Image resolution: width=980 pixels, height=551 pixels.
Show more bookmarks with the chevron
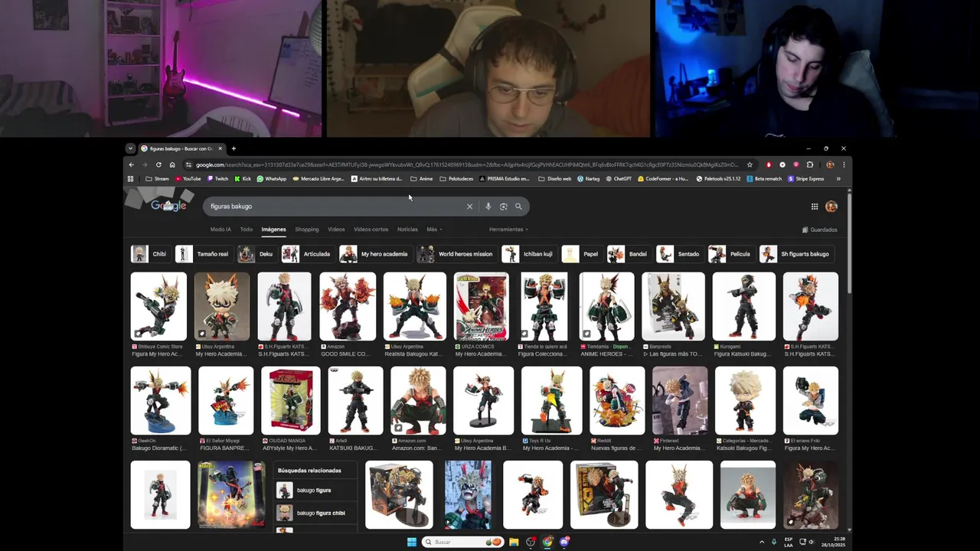tap(838, 179)
